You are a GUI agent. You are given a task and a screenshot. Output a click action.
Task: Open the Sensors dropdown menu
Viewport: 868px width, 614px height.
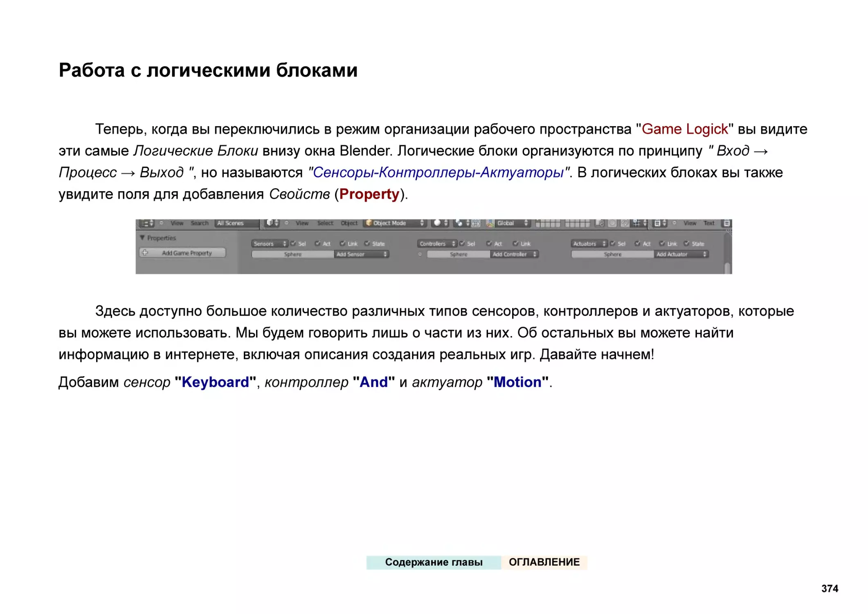(270, 244)
